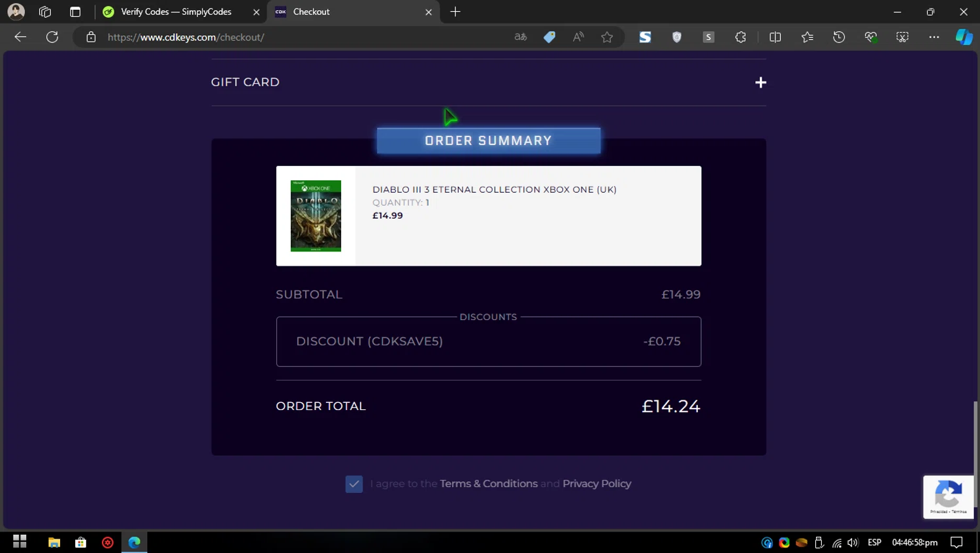Close the Checkout tab
Screen dimensions: 980x553
[429, 12]
